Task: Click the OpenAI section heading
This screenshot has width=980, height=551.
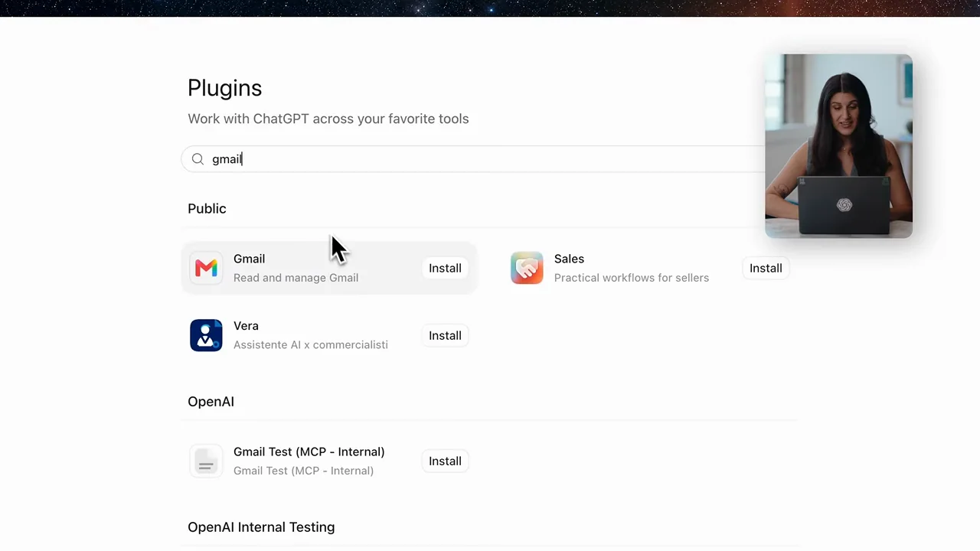Action: (x=211, y=402)
